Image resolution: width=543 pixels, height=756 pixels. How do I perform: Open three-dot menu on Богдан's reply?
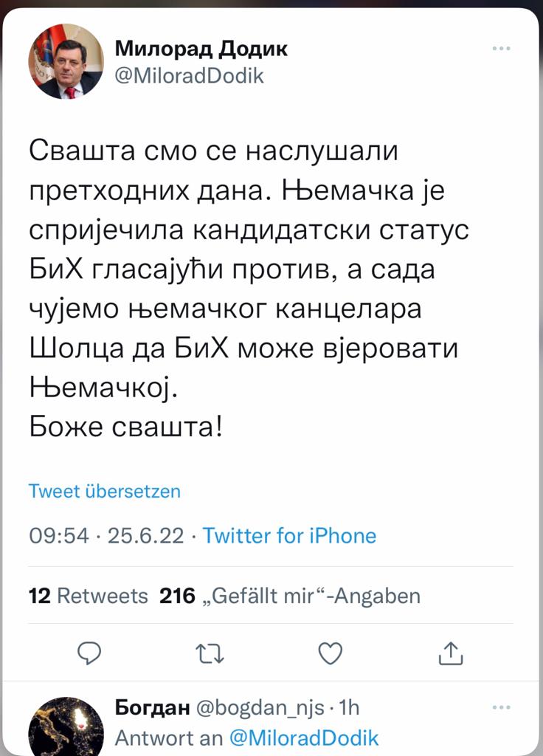(x=501, y=708)
